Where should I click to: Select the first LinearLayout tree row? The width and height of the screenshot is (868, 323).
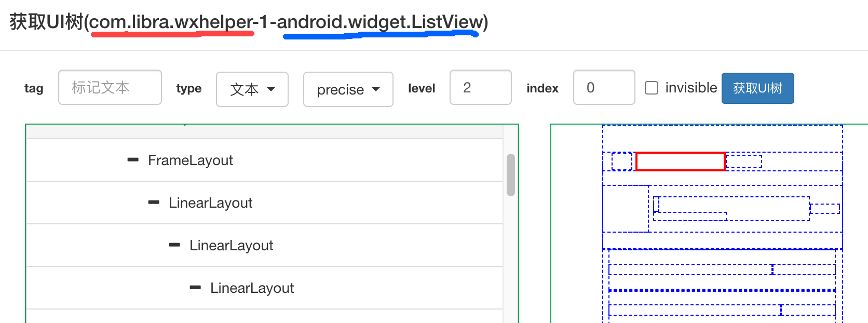(211, 203)
